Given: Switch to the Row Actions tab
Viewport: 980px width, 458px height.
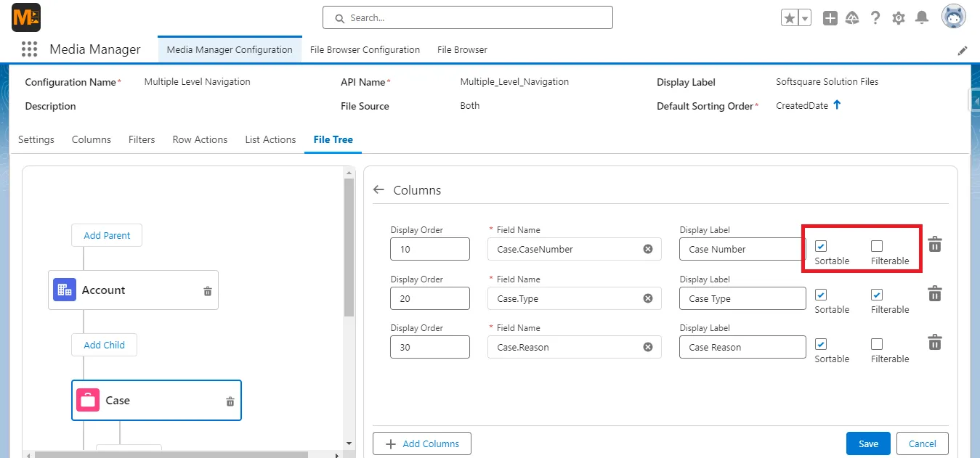Looking at the screenshot, I should point(200,139).
